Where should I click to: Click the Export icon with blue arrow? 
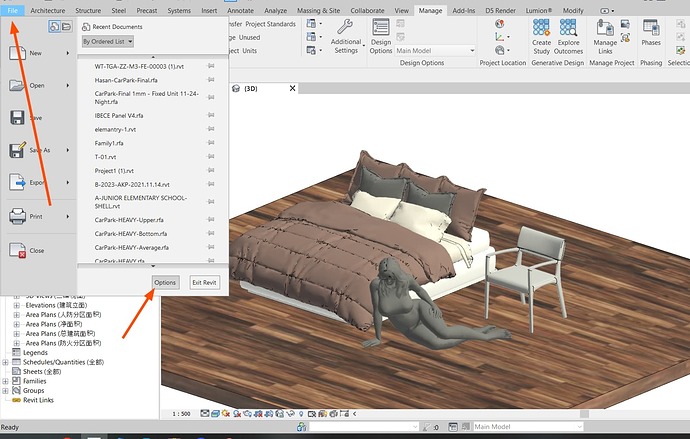click(x=17, y=182)
